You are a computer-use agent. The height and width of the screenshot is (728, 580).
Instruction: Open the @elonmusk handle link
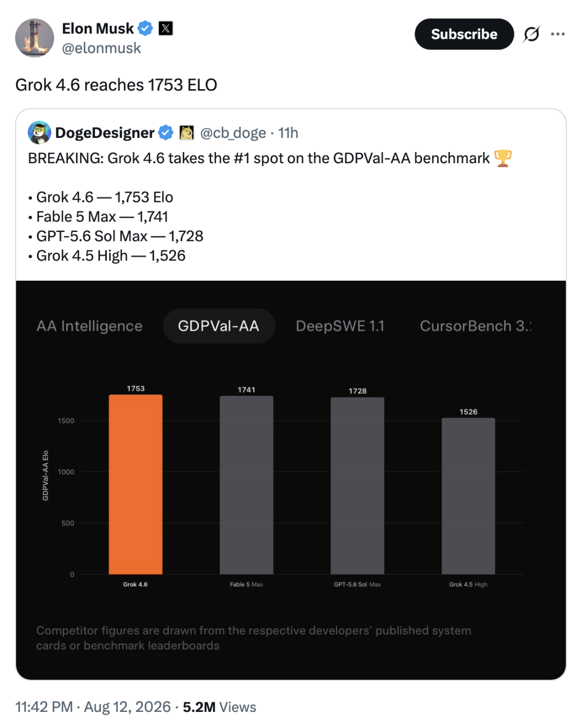tap(102, 48)
